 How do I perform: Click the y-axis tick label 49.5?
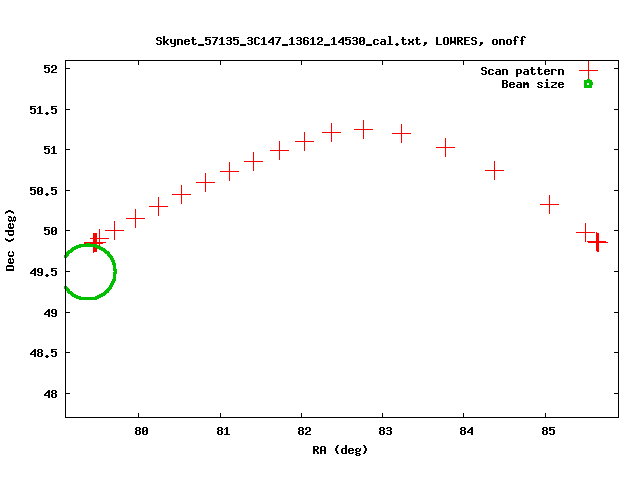(44, 272)
